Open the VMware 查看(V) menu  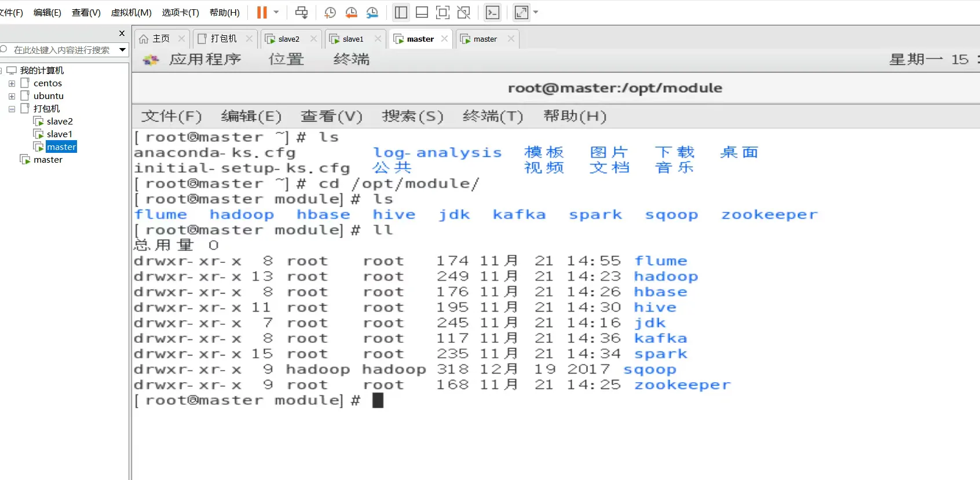point(86,12)
